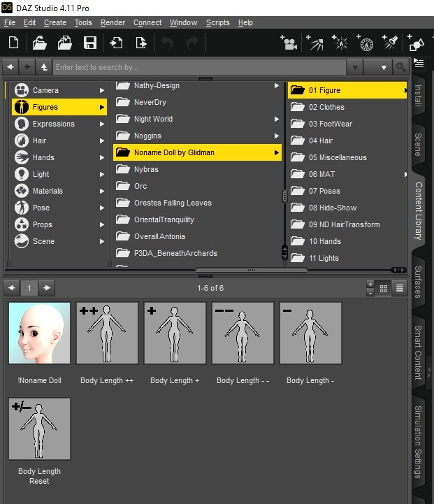This screenshot has width=434, height=504.
Task: Create a new distant light
Action: pos(315,43)
